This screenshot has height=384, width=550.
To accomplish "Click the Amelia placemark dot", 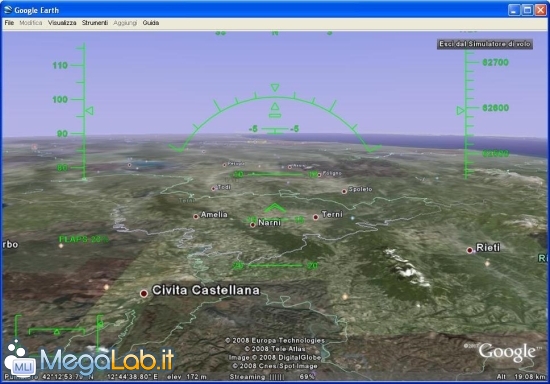I will (x=196, y=217).
